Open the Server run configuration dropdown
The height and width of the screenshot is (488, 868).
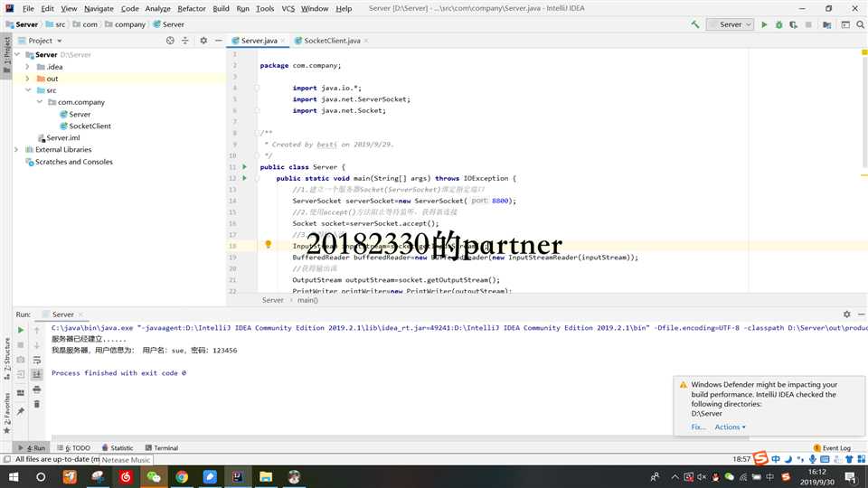click(x=731, y=24)
